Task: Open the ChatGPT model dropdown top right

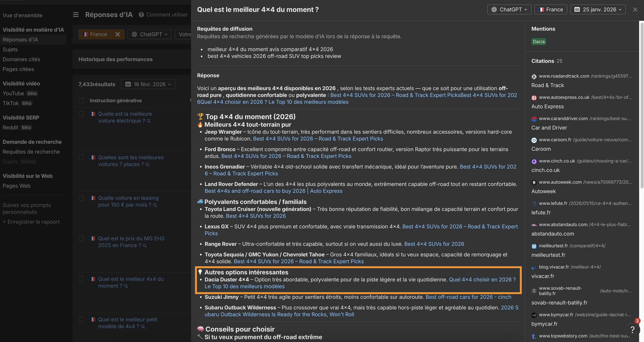Action: (509, 9)
